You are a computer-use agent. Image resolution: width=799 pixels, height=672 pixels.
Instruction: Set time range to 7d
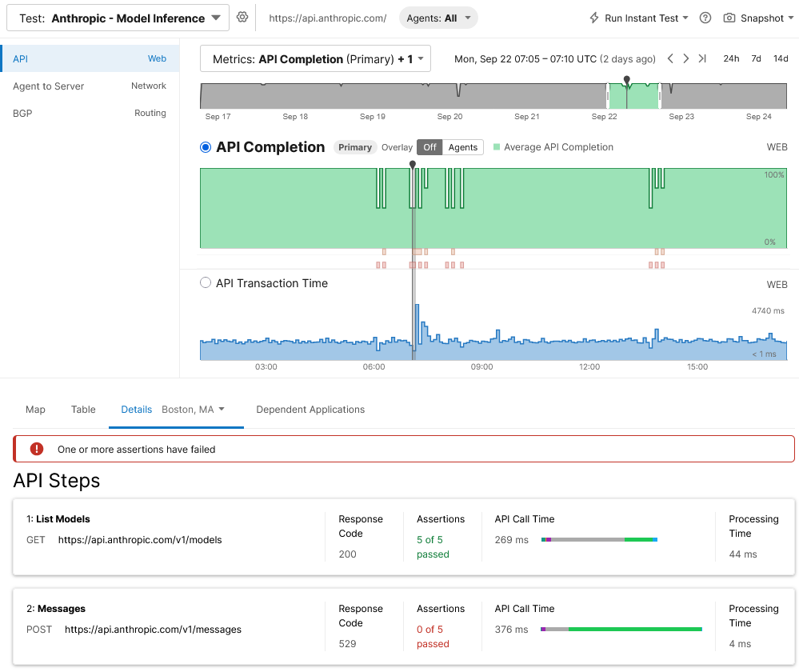(756, 58)
